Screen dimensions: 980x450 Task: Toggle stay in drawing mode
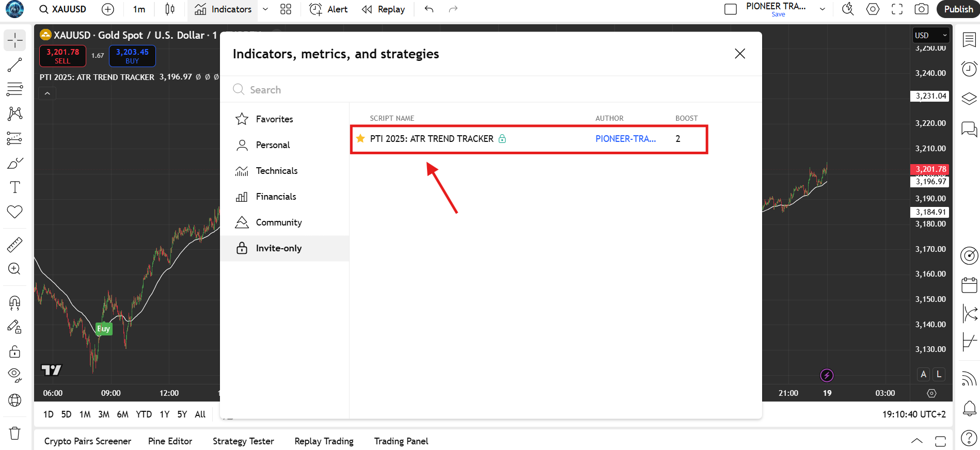(15, 327)
